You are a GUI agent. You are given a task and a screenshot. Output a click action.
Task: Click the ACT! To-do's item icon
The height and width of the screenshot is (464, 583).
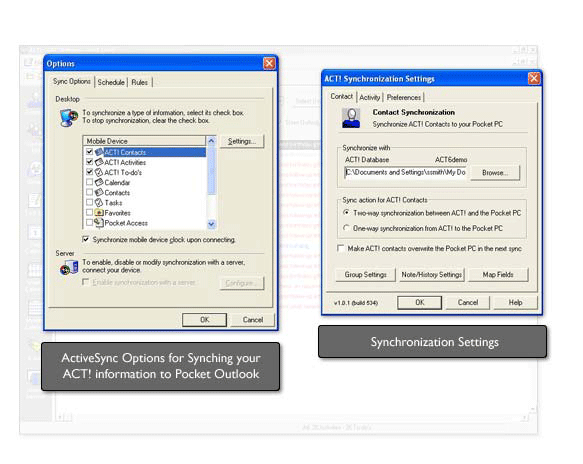[x=99, y=172]
